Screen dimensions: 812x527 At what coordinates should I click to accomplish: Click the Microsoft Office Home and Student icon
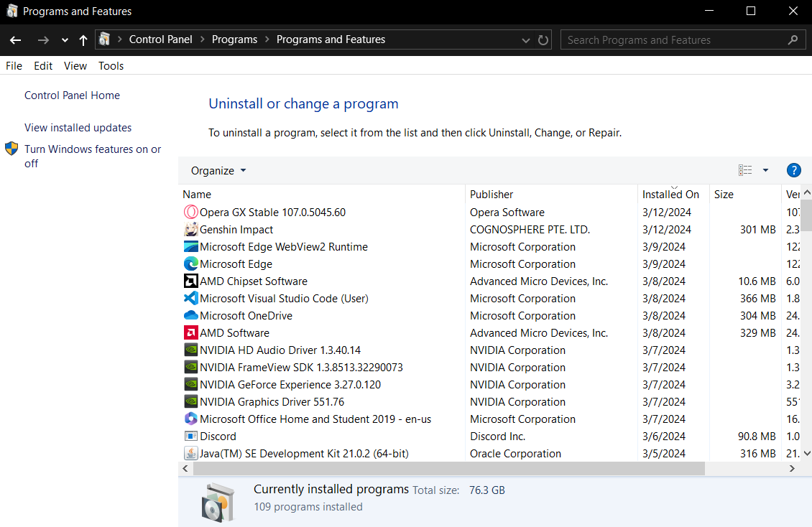coord(190,419)
